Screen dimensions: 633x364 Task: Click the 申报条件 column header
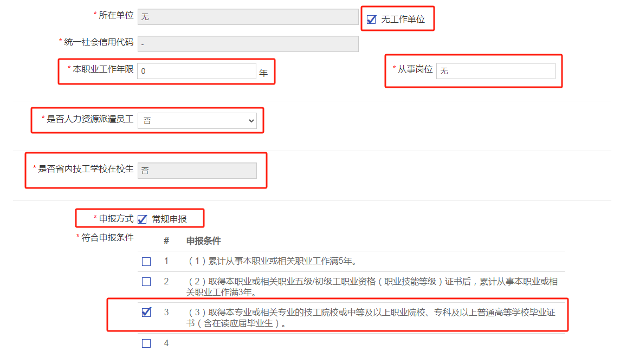pos(203,241)
